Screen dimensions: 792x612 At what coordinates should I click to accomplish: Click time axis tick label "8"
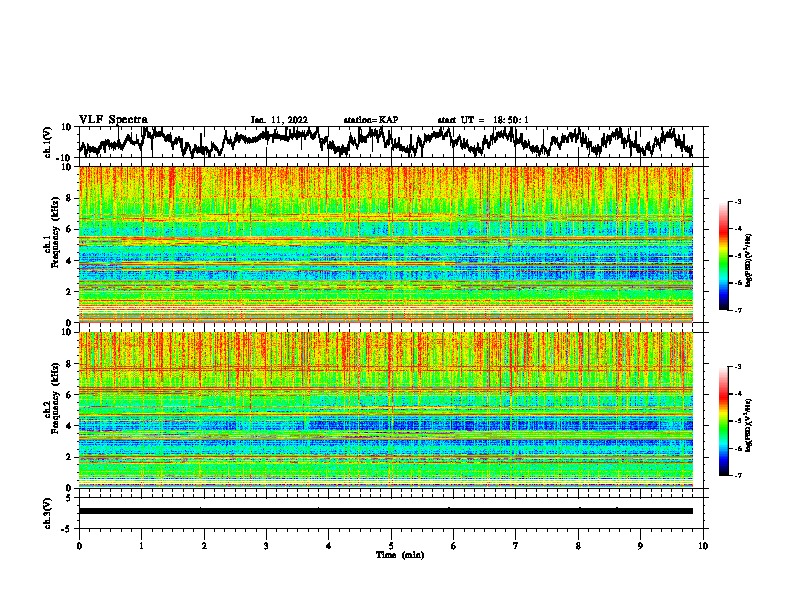(578, 546)
